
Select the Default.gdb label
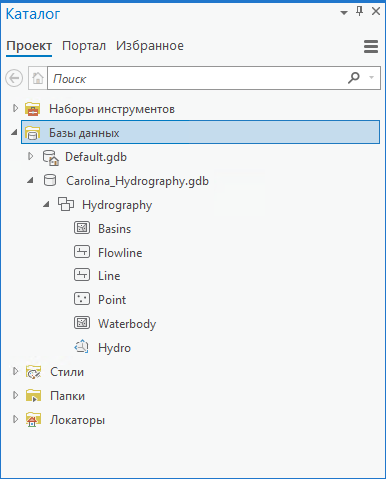coord(96,157)
